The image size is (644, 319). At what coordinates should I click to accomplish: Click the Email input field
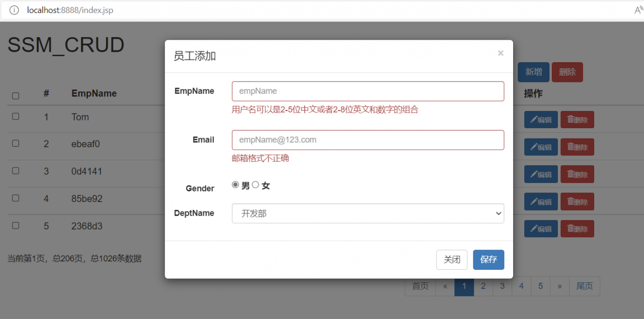click(x=368, y=140)
